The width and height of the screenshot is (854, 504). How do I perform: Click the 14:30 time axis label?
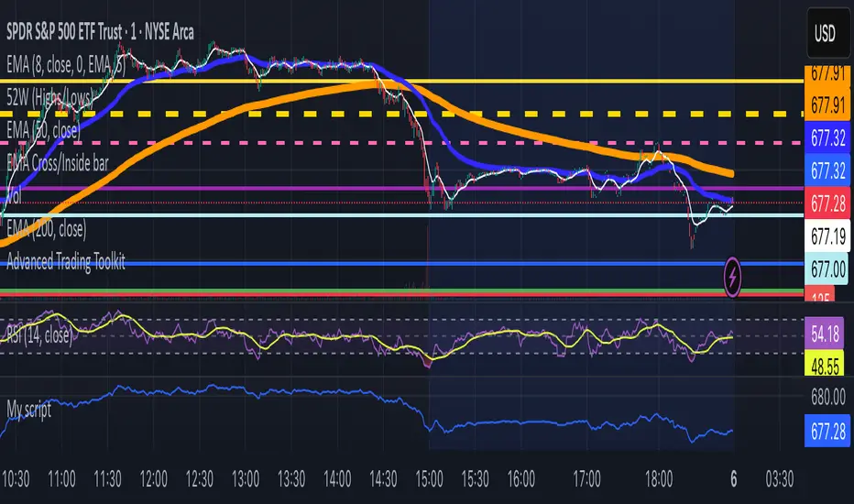click(x=383, y=479)
